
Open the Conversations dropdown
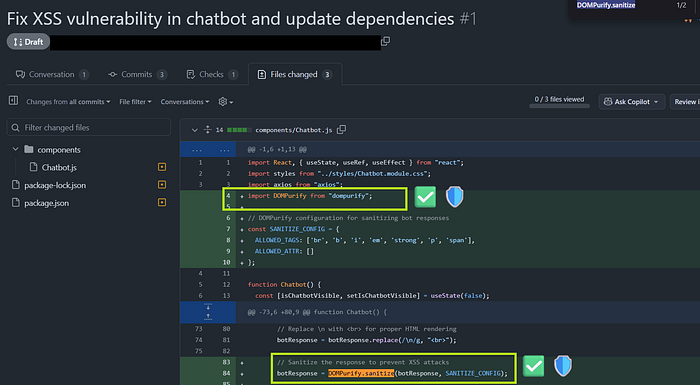click(185, 102)
